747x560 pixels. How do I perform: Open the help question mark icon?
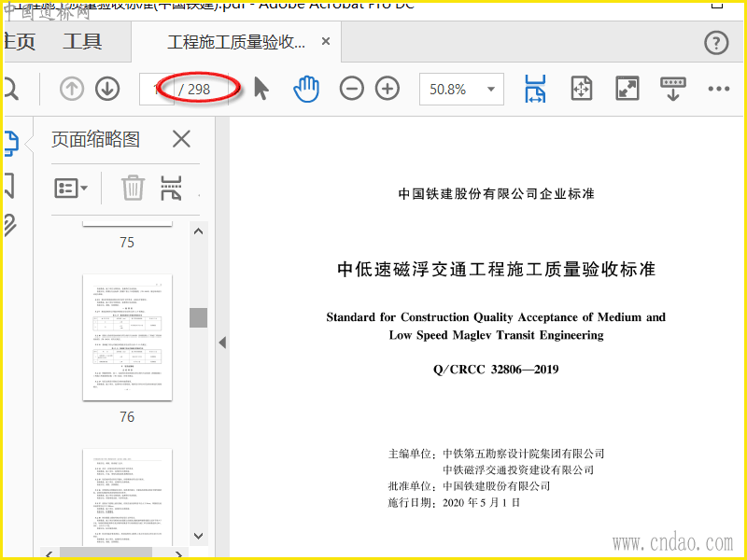(716, 43)
